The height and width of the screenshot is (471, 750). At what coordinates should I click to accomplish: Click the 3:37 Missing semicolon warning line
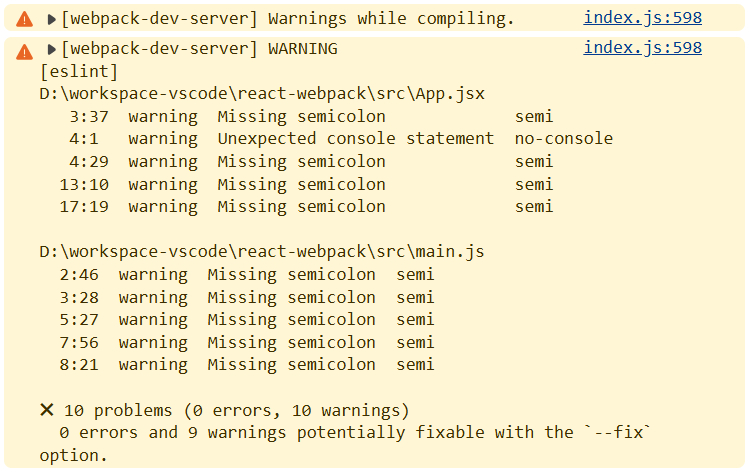click(311, 117)
